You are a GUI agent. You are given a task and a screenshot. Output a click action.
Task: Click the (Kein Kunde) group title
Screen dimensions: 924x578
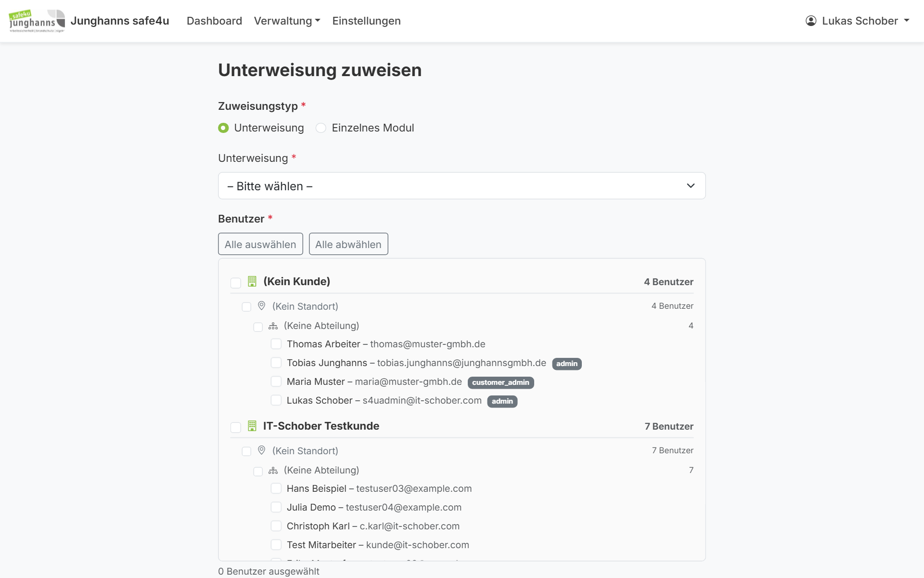[x=297, y=281]
